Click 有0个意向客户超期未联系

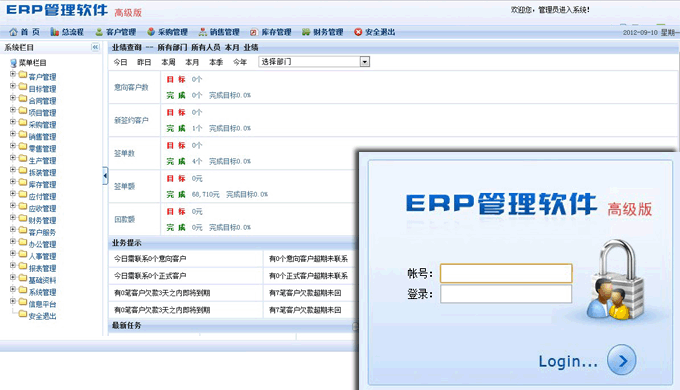(308, 259)
